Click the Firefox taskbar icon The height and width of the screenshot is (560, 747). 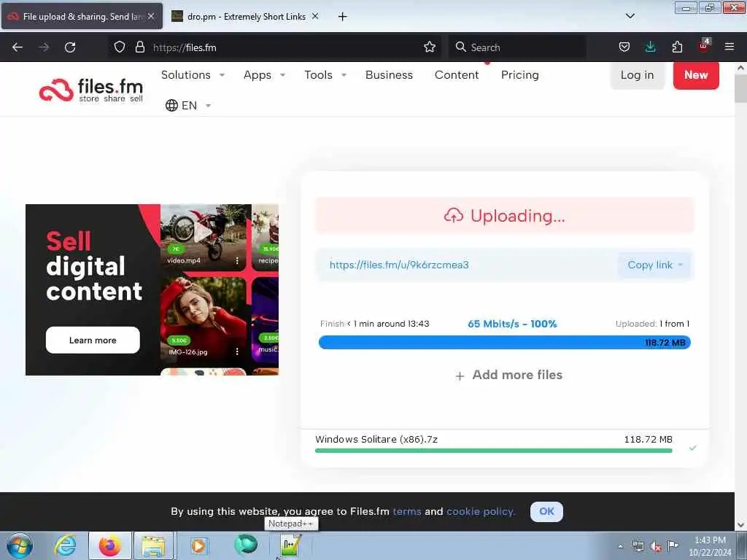(109, 545)
